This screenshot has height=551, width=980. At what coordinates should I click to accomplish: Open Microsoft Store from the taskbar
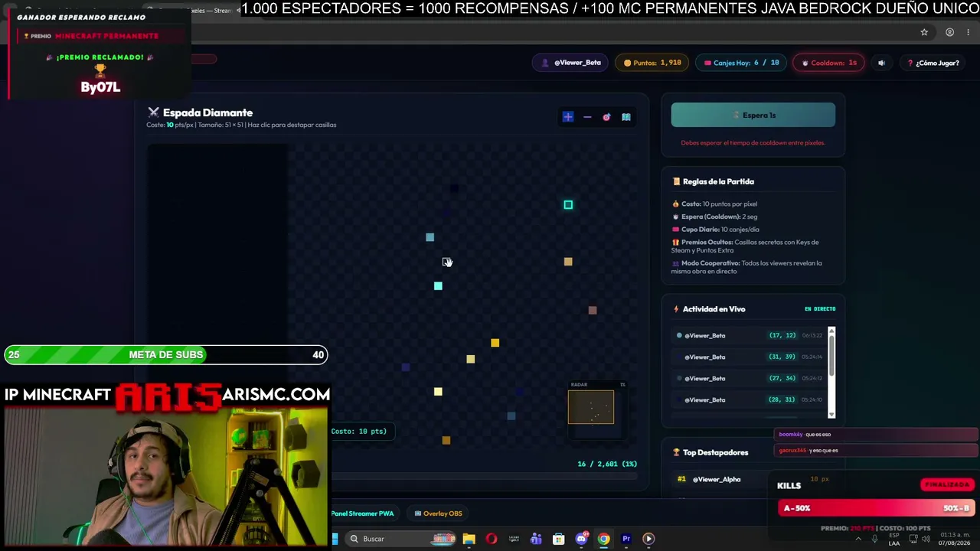point(559,539)
